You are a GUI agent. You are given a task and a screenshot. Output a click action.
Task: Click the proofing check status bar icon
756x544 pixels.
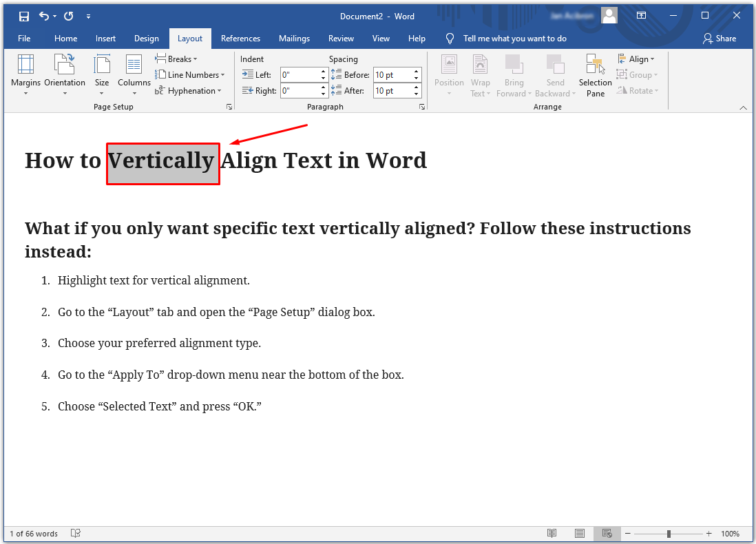76,534
